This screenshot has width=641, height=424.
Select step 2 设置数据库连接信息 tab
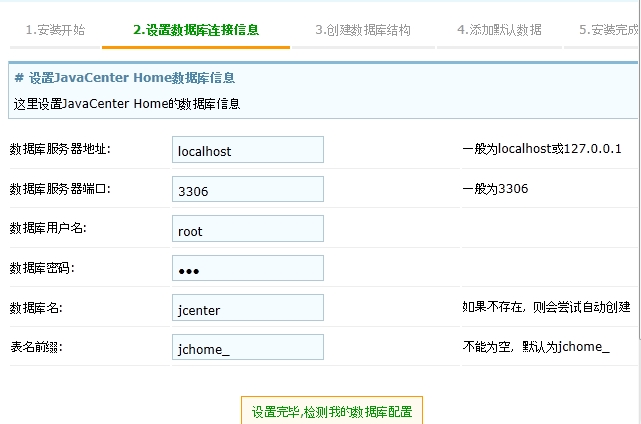196,30
